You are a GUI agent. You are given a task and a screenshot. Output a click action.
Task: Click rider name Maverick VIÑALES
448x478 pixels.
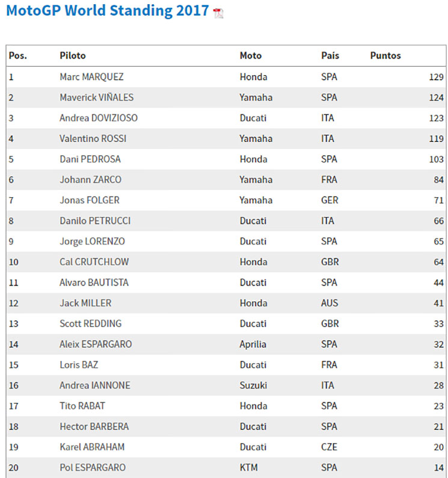[97, 97]
